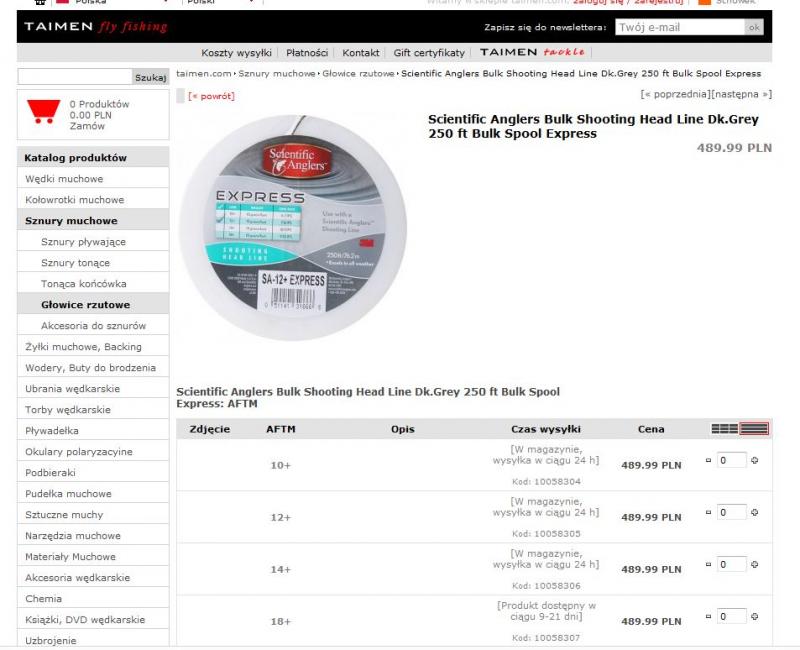
Task: Select the list view layout icon
Action: pos(754,429)
